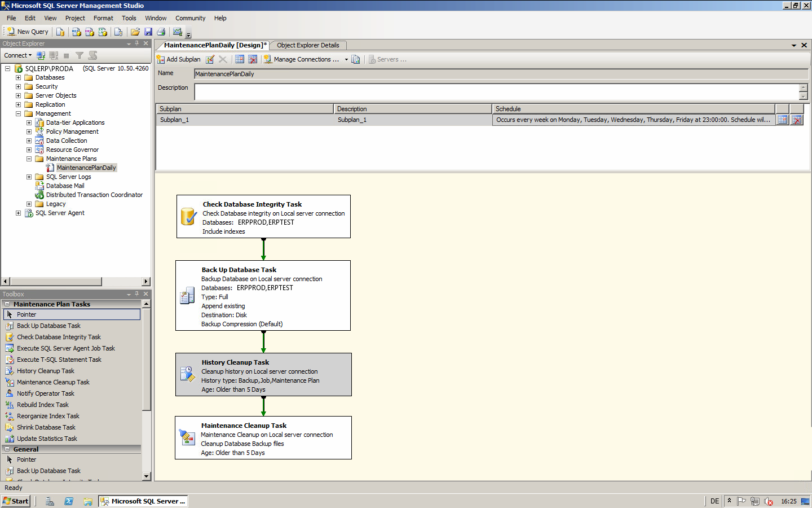The image size is (812, 508).
Task: Collapse the Maintenance Plan Tasks toolbox group
Action: 7,304
